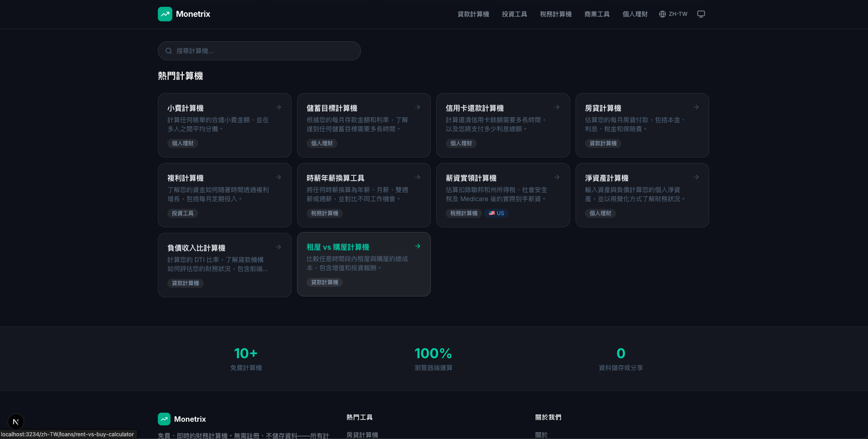Image resolution: width=868 pixels, height=439 pixels.
Task: Open the 小費計算機 card title
Action: pos(185,108)
